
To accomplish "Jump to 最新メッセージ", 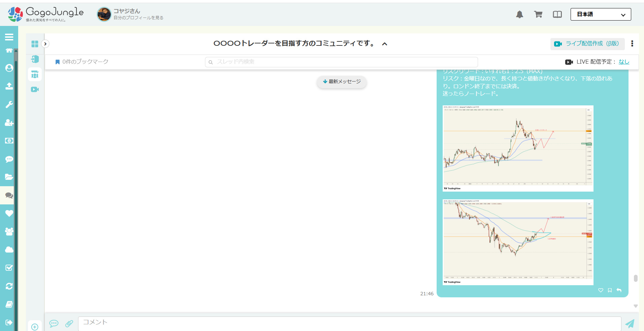I will coord(342,81).
